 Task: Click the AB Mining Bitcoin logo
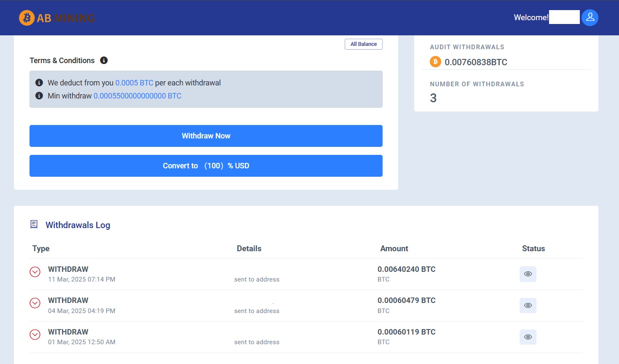27,18
